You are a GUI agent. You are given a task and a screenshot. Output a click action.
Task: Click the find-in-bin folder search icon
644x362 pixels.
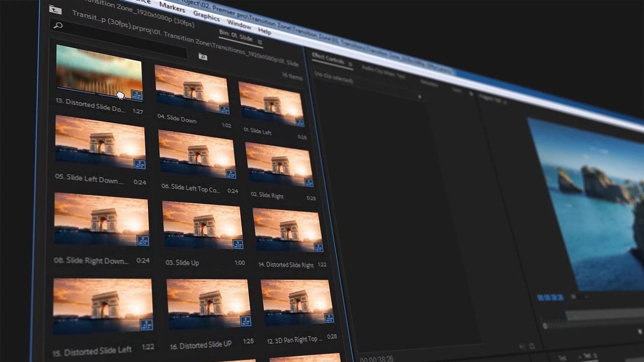[x=203, y=57]
